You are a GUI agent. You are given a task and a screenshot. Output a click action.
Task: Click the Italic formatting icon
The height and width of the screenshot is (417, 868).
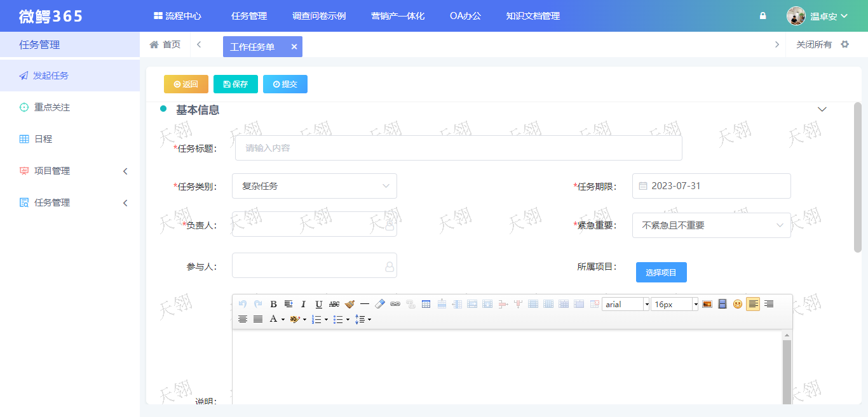[303, 304]
